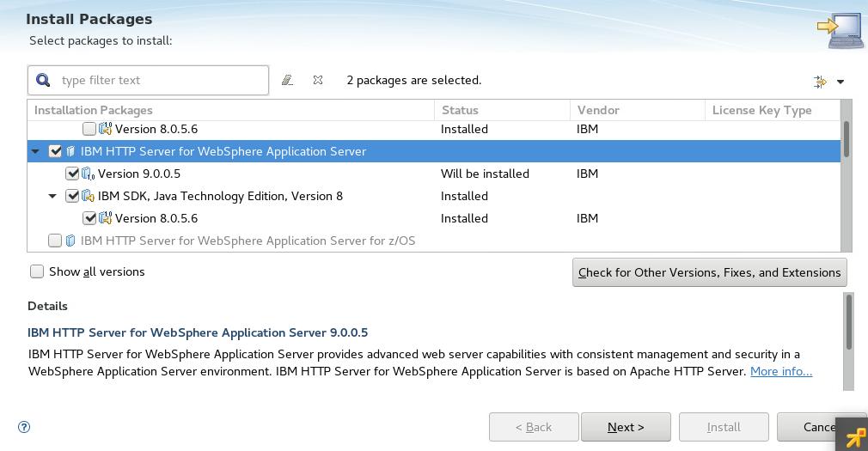Viewport: 868px width, 451px height.
Task: Click Installed status of IBM SDK Java row
Action: 464,196
